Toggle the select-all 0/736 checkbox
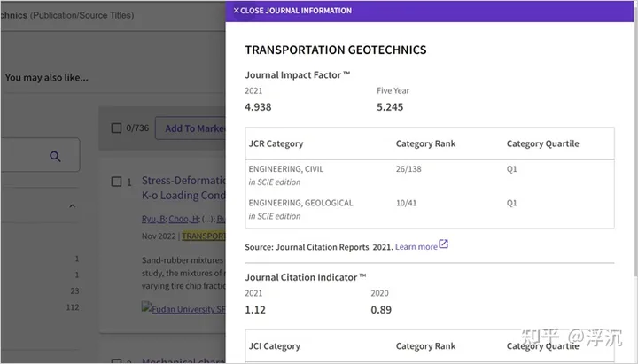Screen dimensions: 638x364 coord(116,128)
